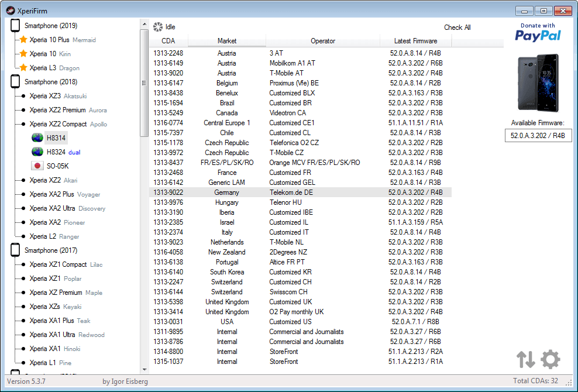
Task: Click the device tree scroll up arrow
Action: (144, 25)
